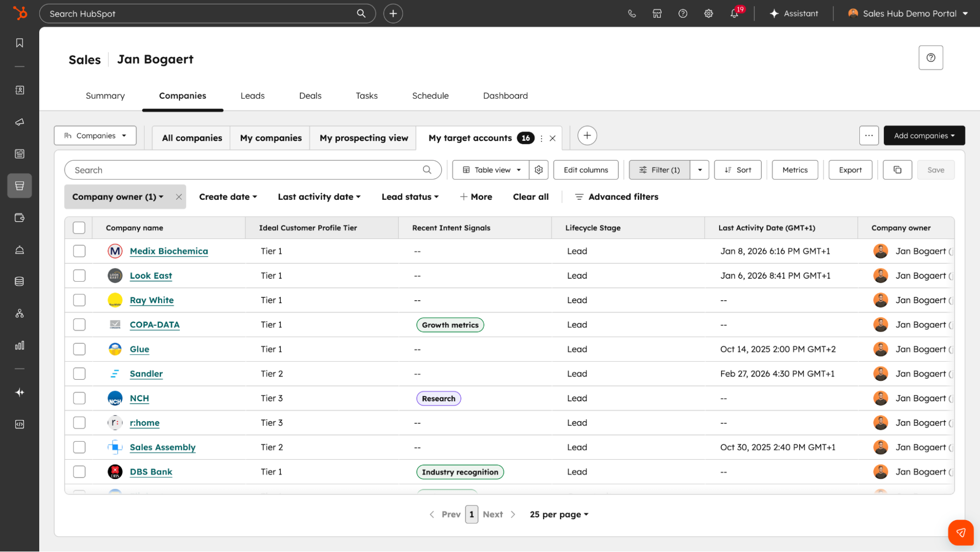Viewport: 980px width, 552px height.
Task: Check the Medix Biochemica row checkbox
Action: coord(79,251)
